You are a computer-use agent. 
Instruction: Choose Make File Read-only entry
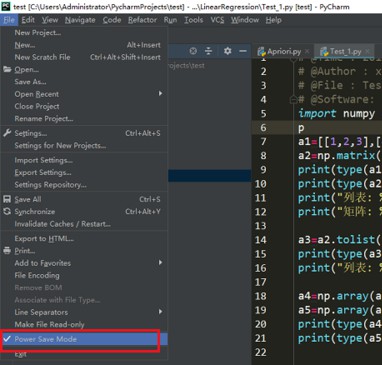click(83, 325)
